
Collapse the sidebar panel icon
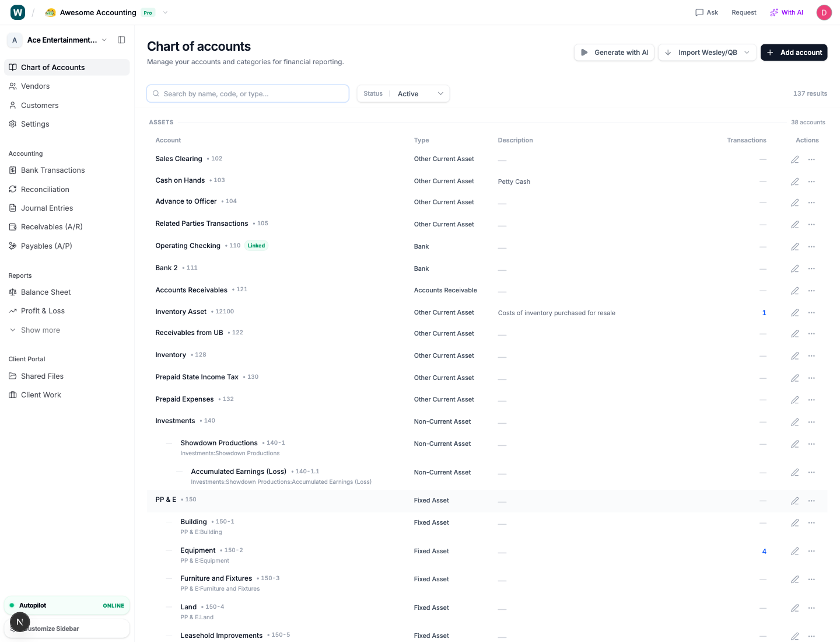pyautogui.click(x=121, y=40)
